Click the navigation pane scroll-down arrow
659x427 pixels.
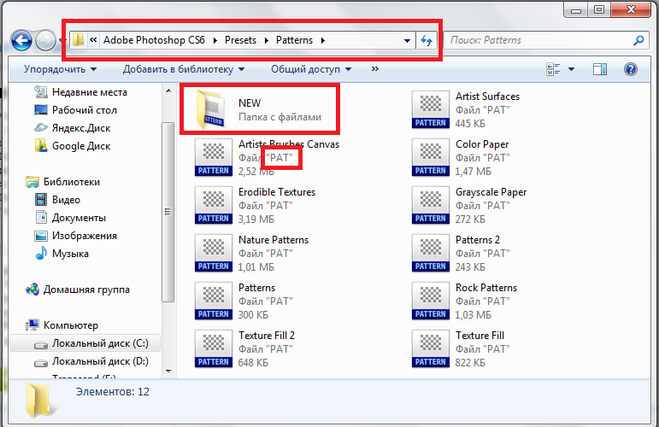(x=169, y=371)
